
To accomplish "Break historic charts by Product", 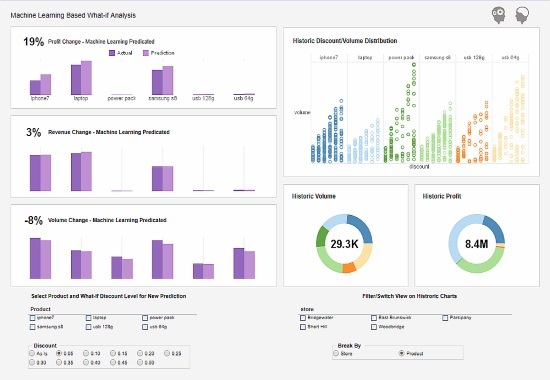I will pos(402,353).
